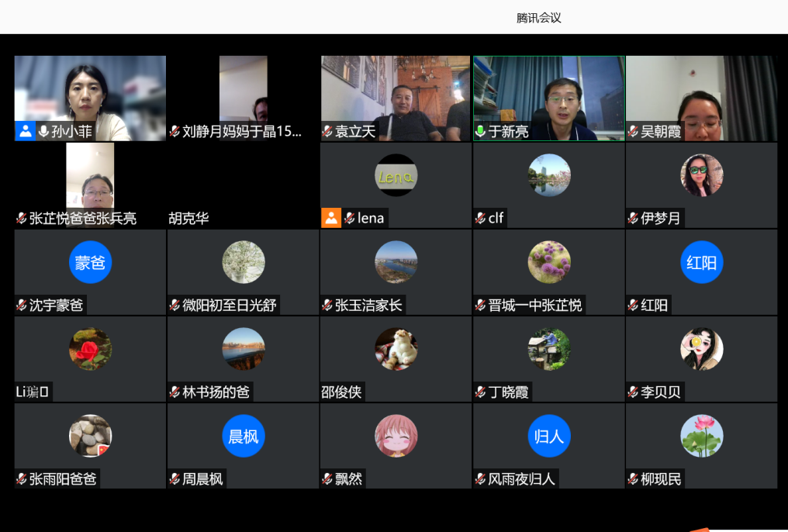This screenshot has width=788, height=532.
Task: Click 张玉洁家长's aerial river avatar
Action: (x=396, y=262)
